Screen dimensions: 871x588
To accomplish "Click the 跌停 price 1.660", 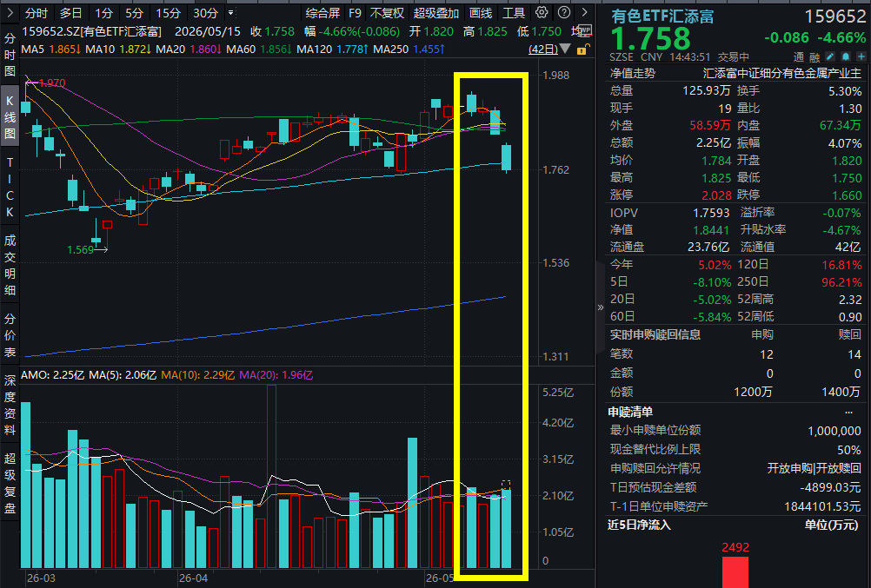I will pos(848,195).
